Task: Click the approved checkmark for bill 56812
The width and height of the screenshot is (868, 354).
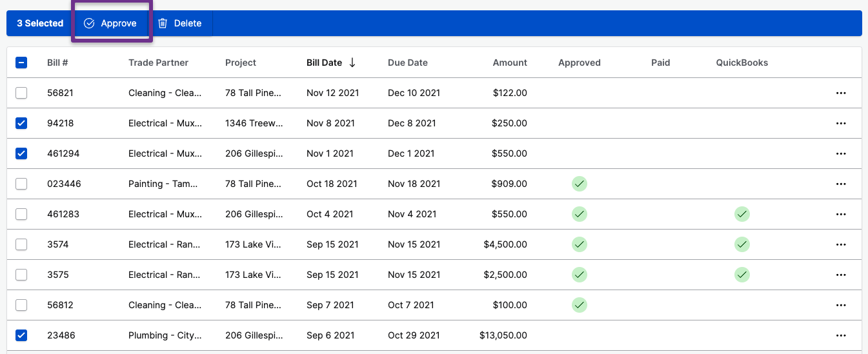Action: point(580,305)
